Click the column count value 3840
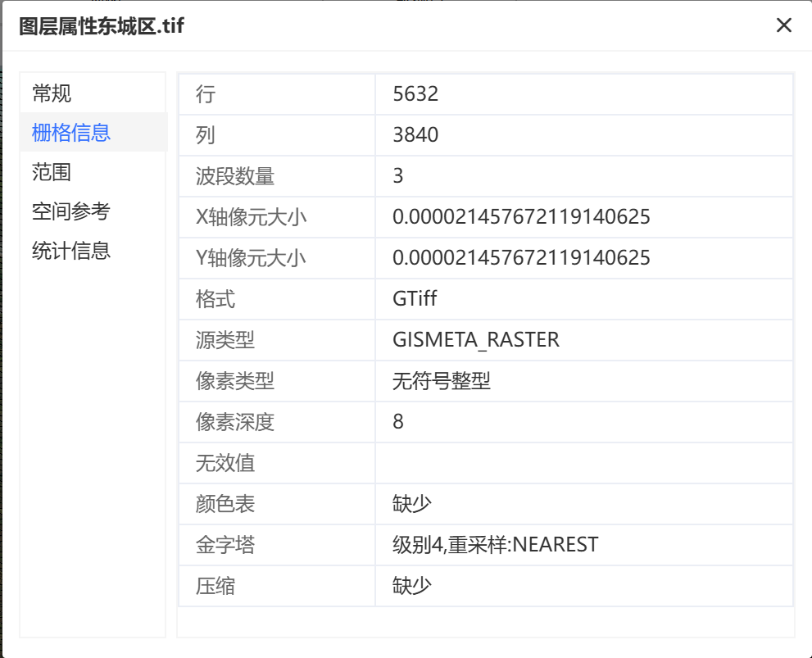The image size is (812, 658). 416,135
